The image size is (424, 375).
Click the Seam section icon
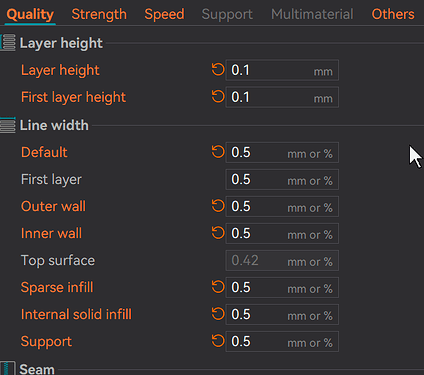(x=8, y=368)
